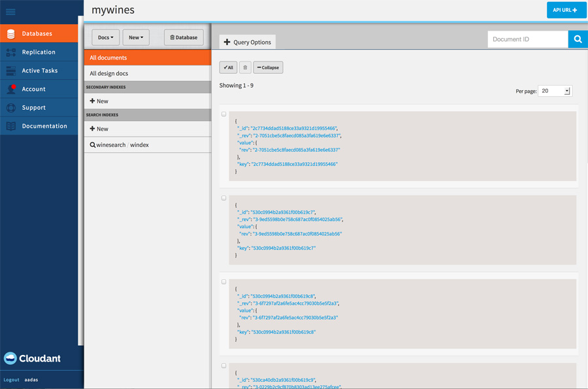Click the plus icon beside Query Options
The width and height of the screenshot is (588, 389).
(x=227, y=42)
